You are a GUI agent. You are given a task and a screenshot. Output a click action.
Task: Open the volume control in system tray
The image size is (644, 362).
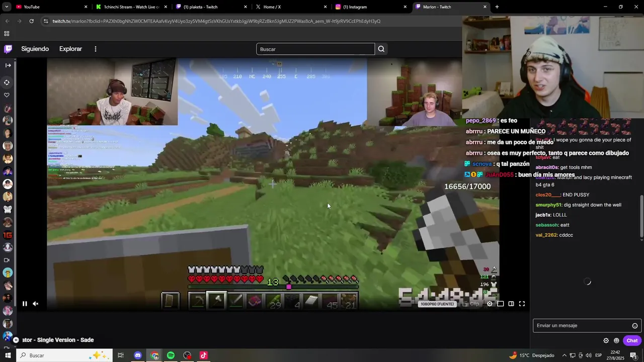coord(589,355)
